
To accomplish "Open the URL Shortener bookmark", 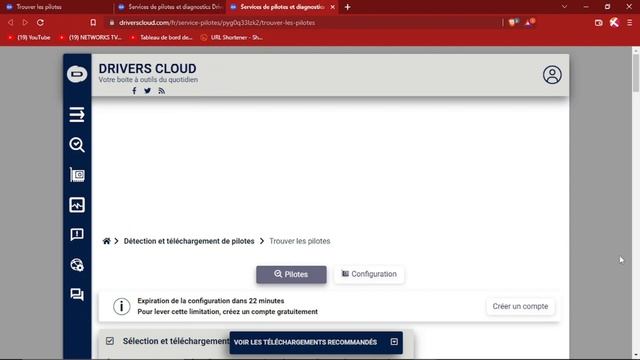I will pos(232,38).
